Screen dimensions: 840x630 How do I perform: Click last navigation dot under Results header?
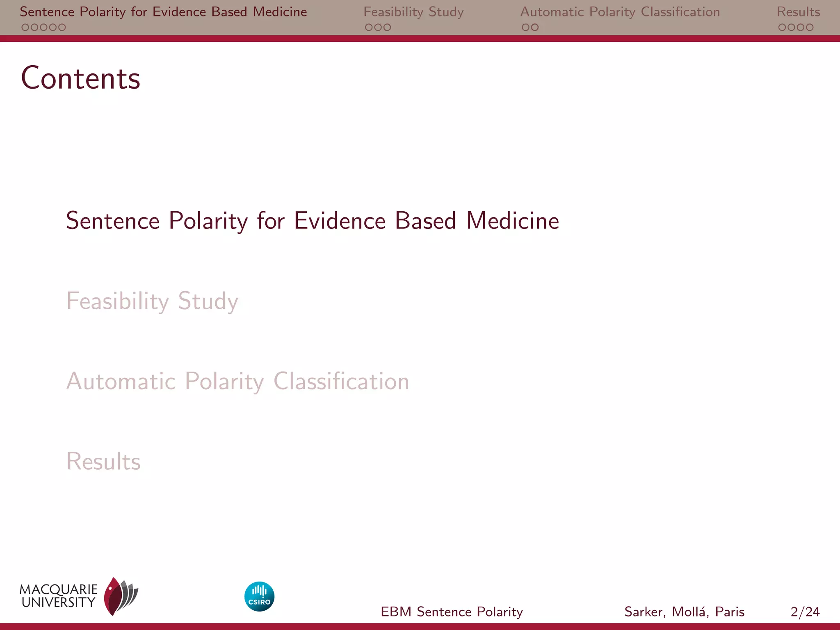(x=810, y=27)
